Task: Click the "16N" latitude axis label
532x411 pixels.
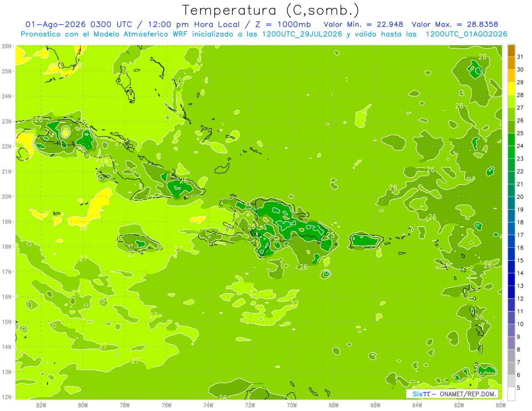Action: [x=7, y=297]
